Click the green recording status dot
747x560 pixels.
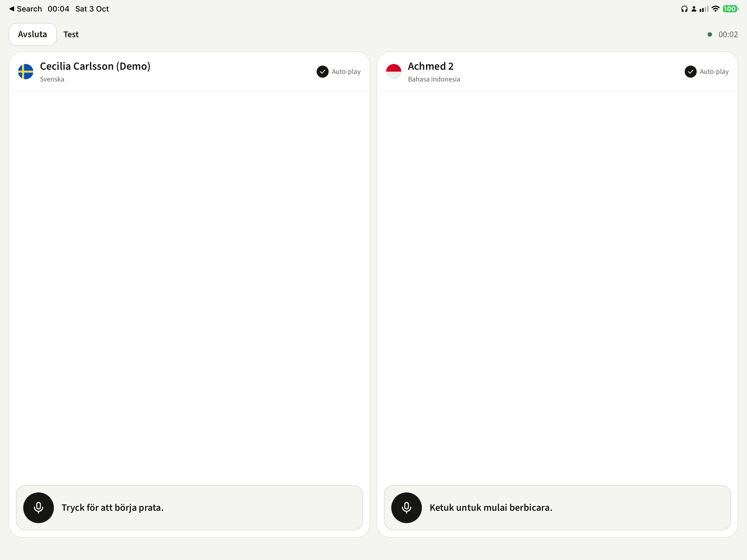pyautogui.click(x=710, y=34)
